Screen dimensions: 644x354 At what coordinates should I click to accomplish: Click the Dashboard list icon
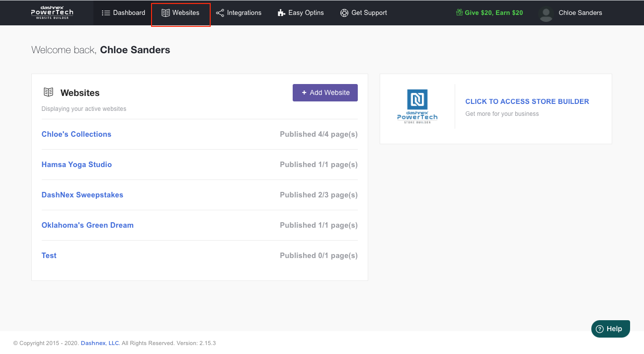tap(105, 13)
